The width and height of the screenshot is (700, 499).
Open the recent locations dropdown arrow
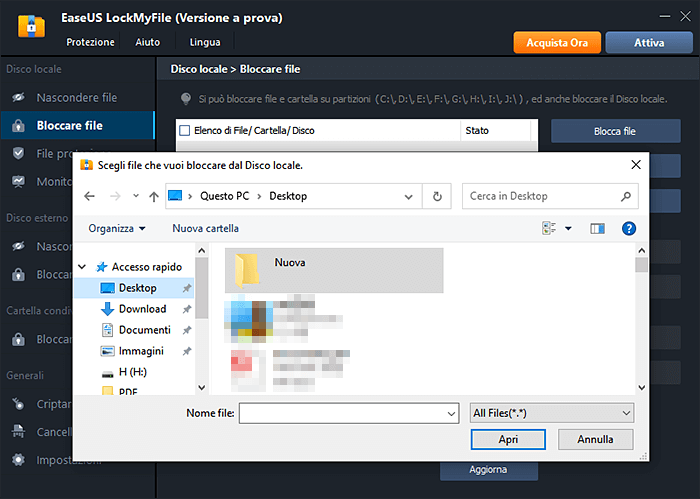tap(136, 196)
